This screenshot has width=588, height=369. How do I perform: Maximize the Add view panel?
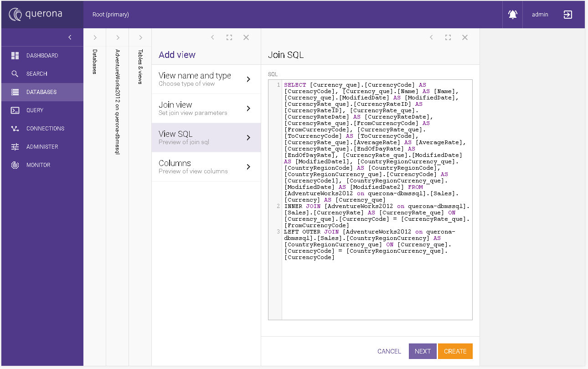click(229, 37)
